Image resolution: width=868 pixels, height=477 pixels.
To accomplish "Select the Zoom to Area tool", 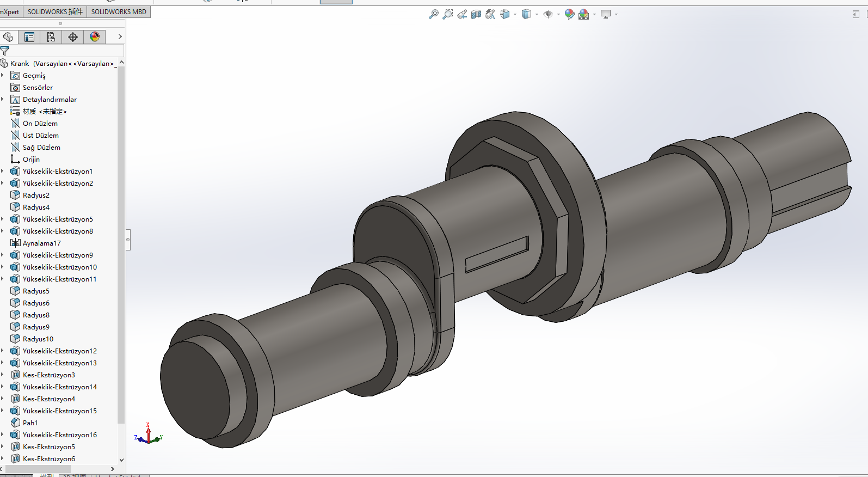I will tap(448, 15).
